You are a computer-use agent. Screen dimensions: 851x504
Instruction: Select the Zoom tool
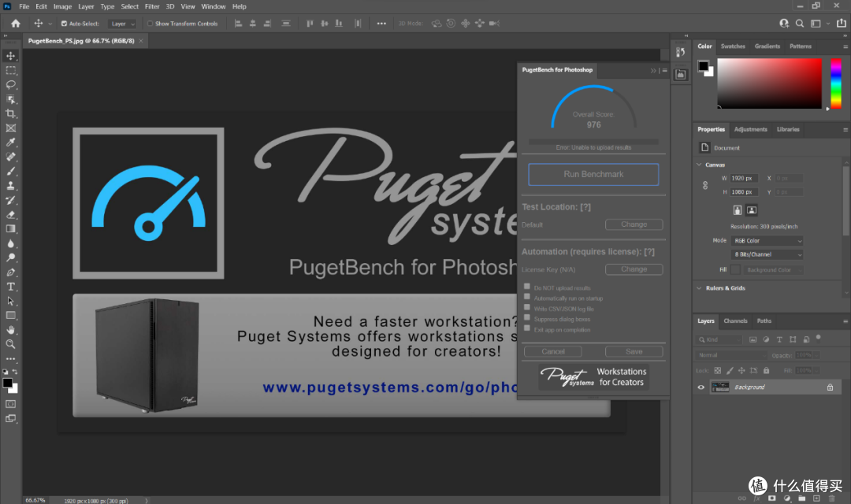click(x=10, y=344)
